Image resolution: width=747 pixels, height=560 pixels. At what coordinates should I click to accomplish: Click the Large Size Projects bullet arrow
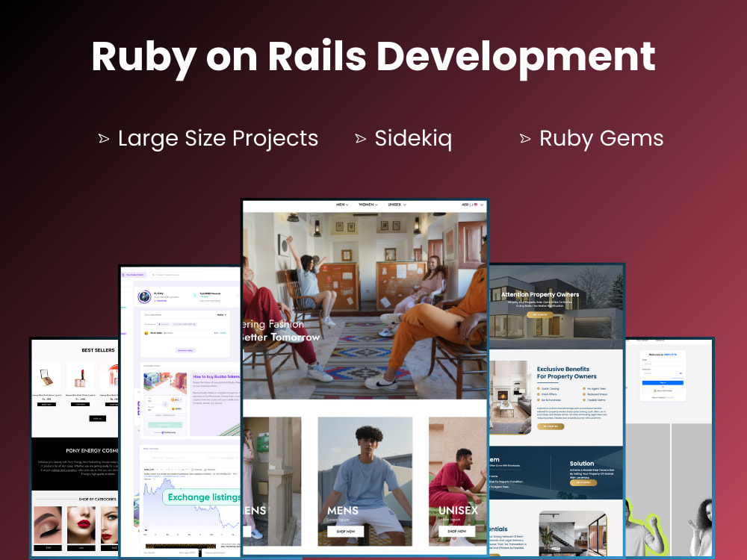(x=103, y=139)
